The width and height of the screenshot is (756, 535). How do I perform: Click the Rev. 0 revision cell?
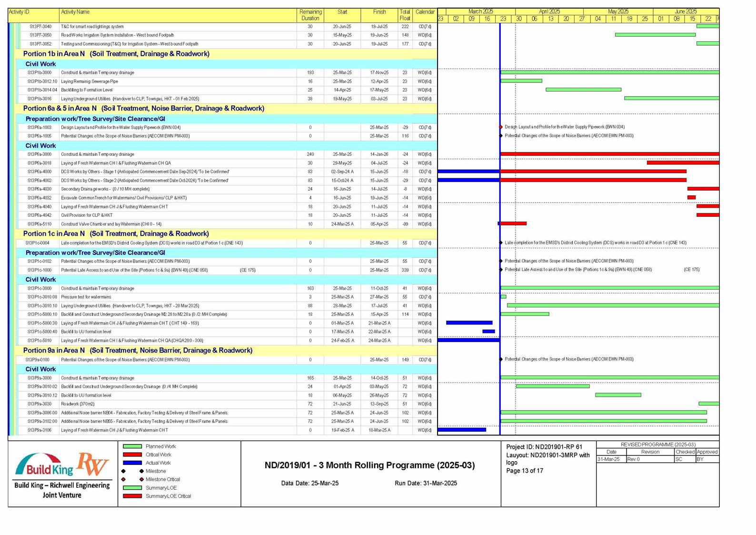click(x=649, y=459)
